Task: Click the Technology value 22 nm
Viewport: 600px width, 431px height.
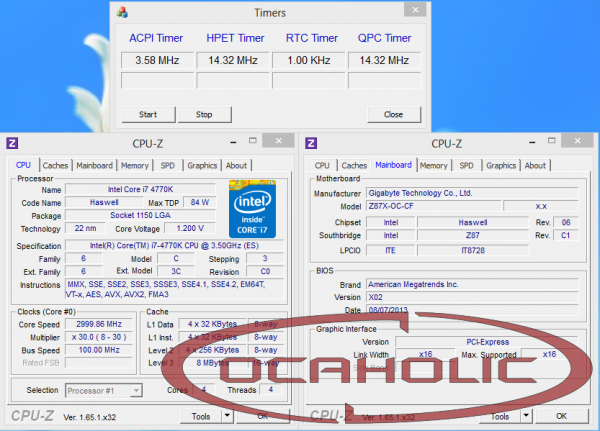Action: coord(85,229)
